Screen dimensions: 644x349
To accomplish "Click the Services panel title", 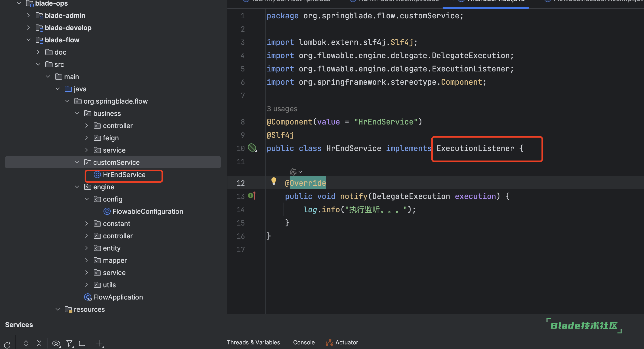I will click(x=19, y=325).
